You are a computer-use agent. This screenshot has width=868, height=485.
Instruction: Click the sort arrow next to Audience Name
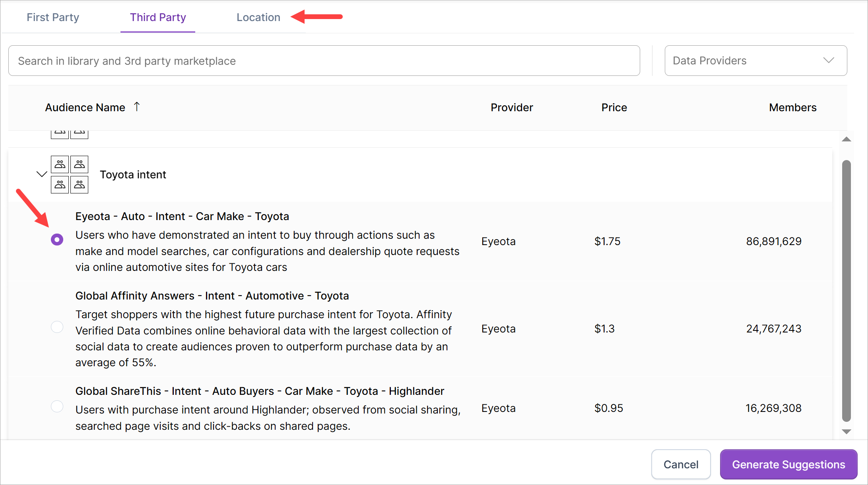coord(137,107)
